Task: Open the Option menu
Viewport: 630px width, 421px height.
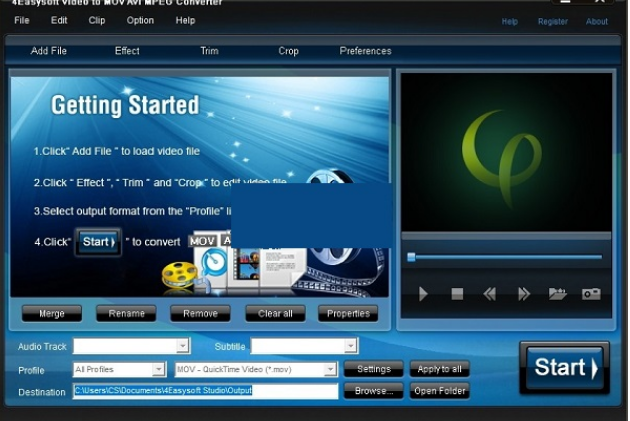Action: pyautogui.click(x=140, y=20)
